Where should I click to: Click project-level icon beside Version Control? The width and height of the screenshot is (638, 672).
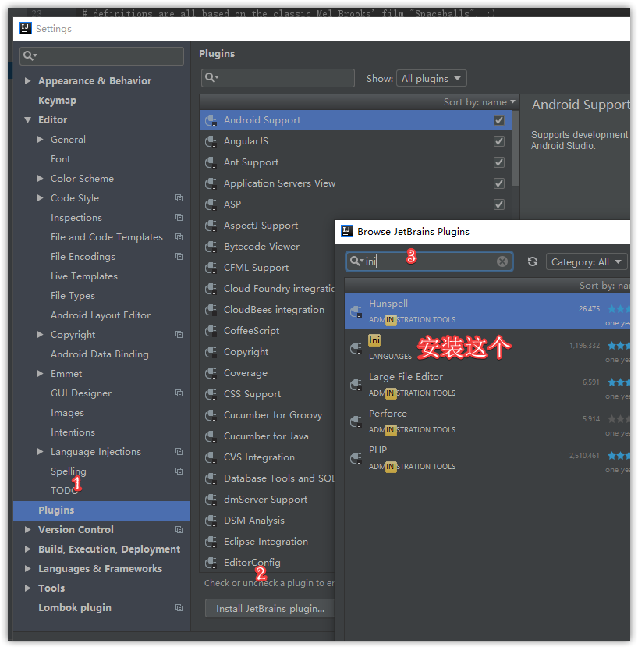point(179,530)
